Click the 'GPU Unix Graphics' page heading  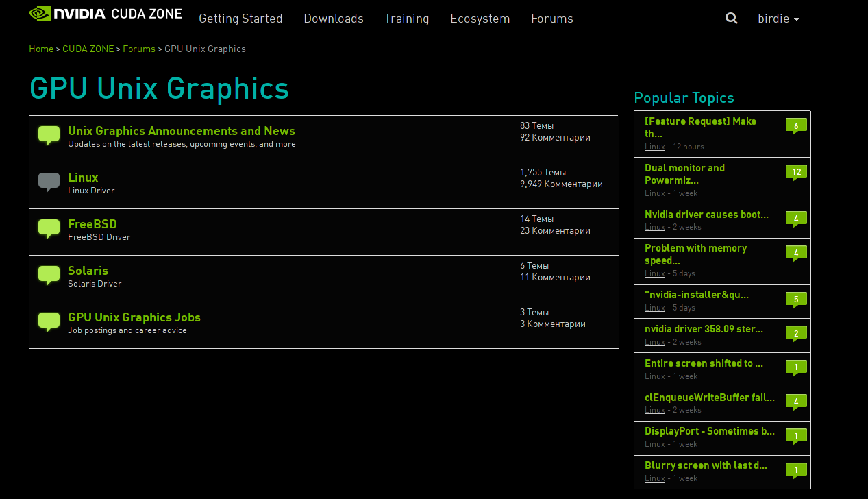159,88
